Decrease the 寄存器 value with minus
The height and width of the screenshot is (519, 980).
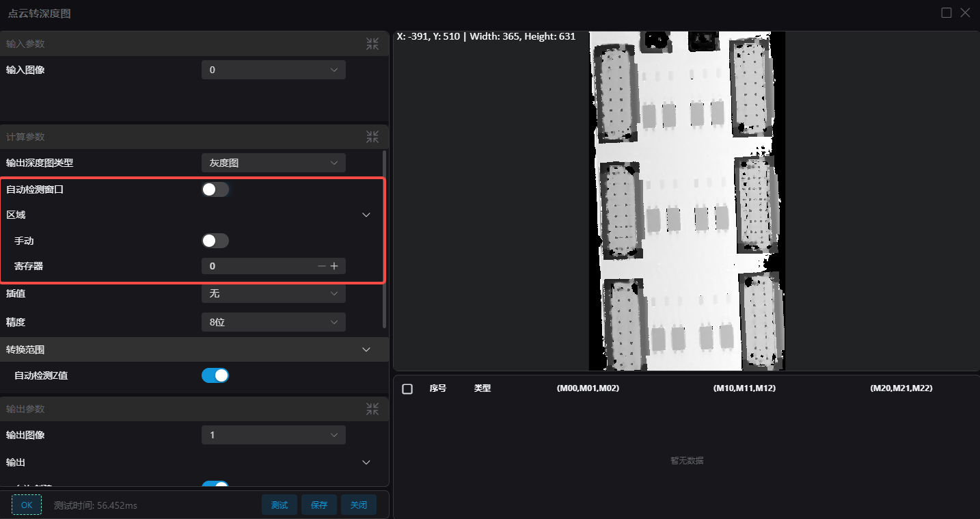pos(322,266)
